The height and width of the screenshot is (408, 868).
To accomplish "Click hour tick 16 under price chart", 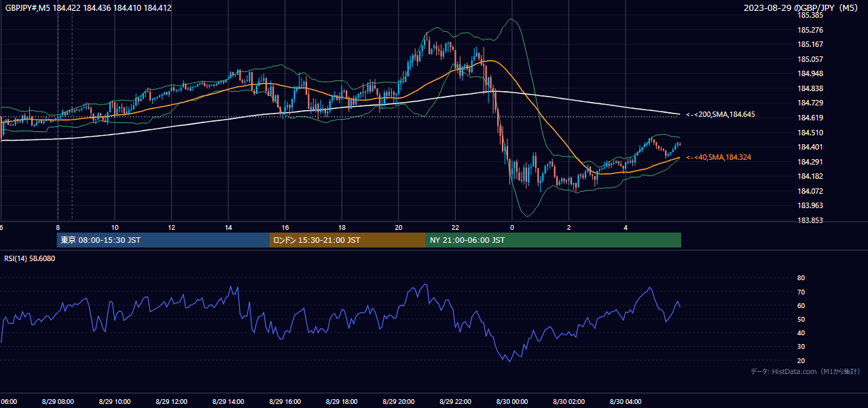I will 285,227.
